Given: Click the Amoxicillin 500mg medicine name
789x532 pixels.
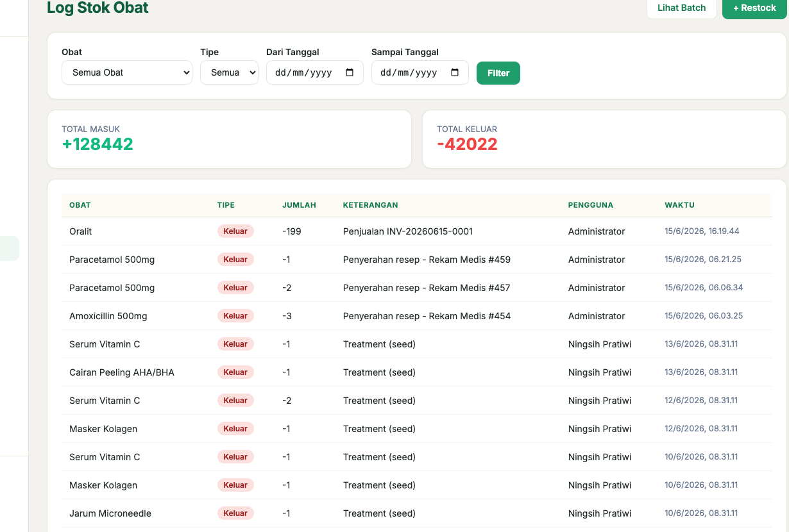Looking at the screenshot, I should click(x=108, y=316).
